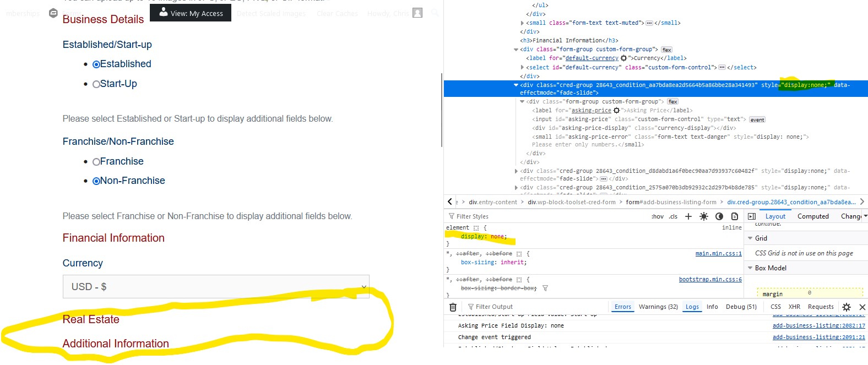The width and height of the screenshot is (868, 365).
Task: Toggle dark color scheme simulation icon
Action: coord(719,216)
